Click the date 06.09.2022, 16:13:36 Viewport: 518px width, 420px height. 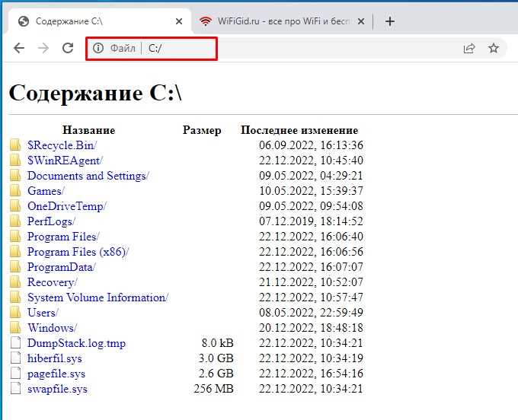[311, 145]
